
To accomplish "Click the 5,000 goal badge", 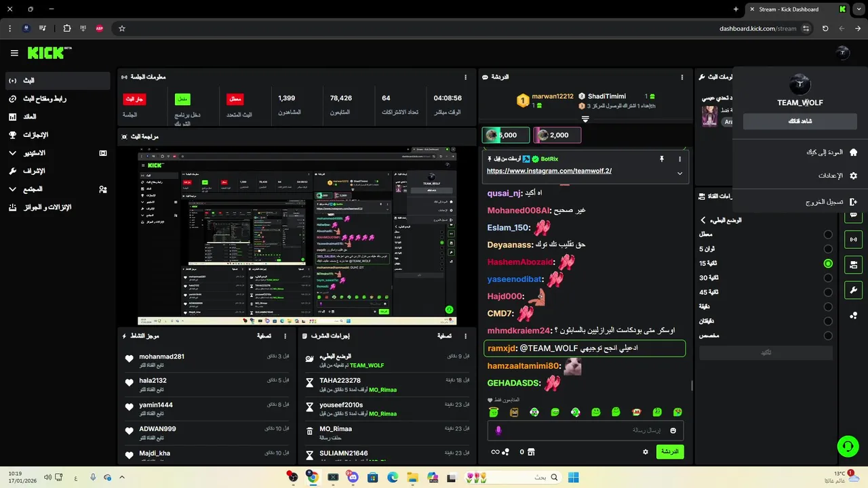I will (x=506, y=135).
